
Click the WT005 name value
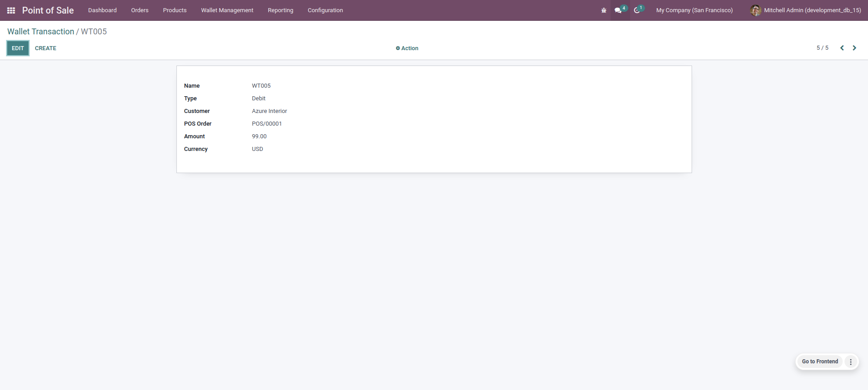tap(261, 86)
